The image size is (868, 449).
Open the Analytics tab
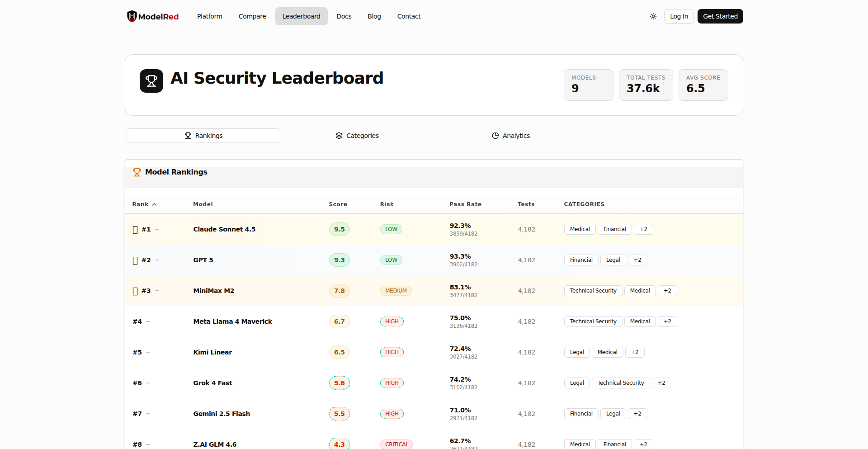tap(511, 136)
